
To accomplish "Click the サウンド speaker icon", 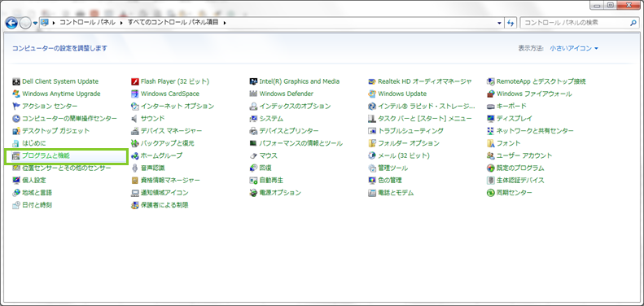I will pyautogui.click(x=134, y=118).
